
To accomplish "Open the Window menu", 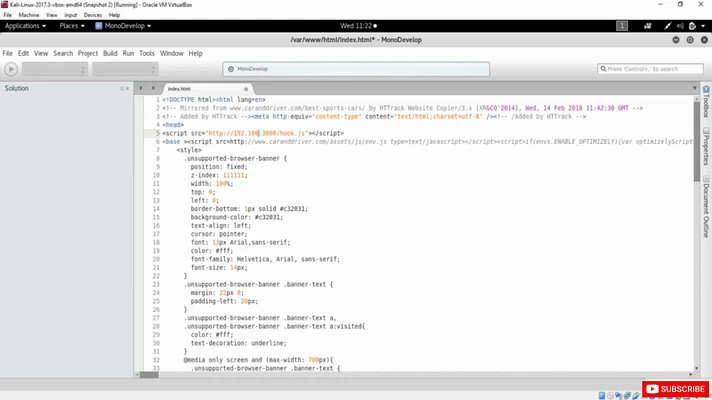I will click(172, 53).
